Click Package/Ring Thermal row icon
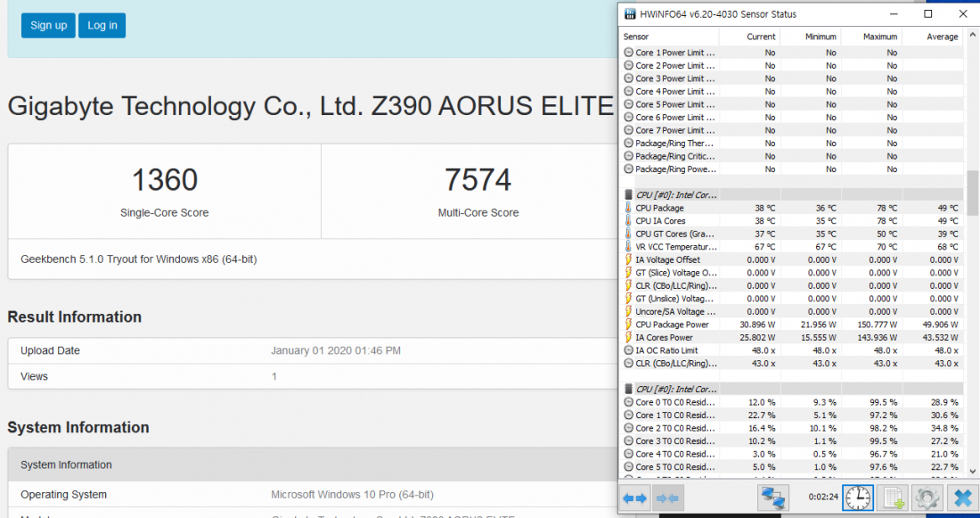 point(629,144)
